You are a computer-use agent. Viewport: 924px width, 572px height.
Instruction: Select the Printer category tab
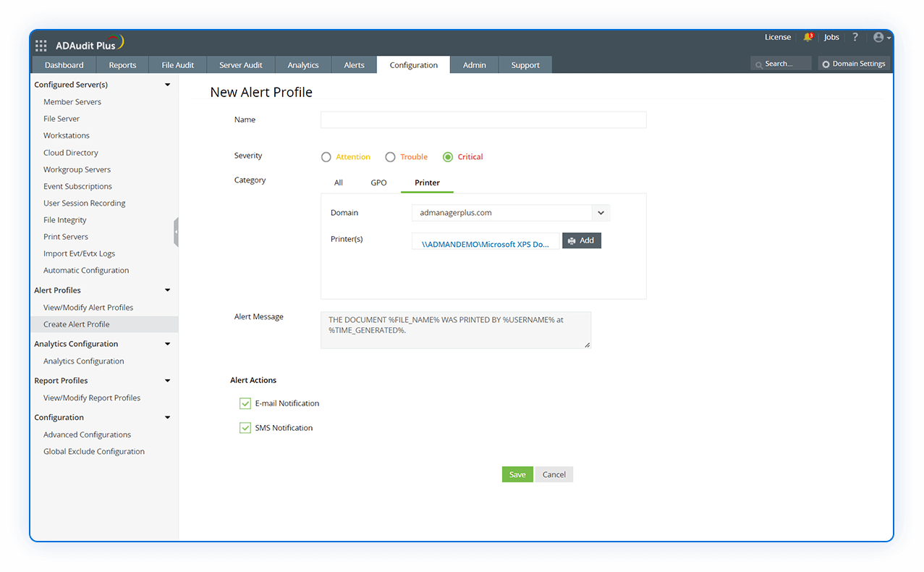click(427, 182)
